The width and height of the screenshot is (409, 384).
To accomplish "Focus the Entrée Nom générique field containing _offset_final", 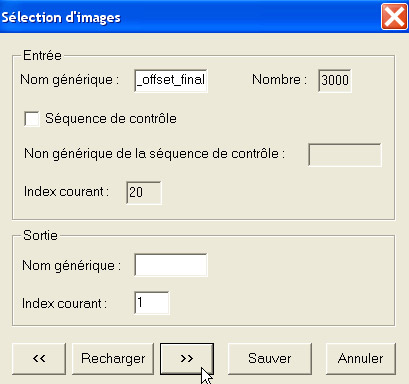I will tap(171, 80).
